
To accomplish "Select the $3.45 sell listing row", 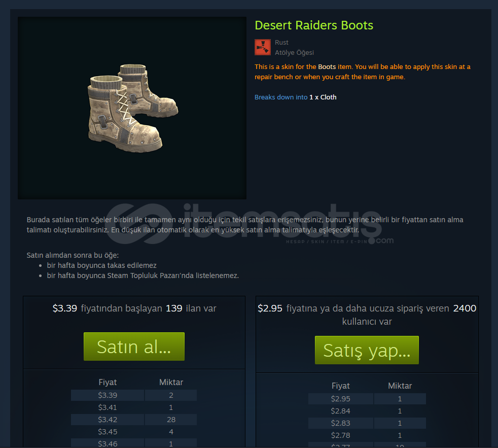I will 134,431.
